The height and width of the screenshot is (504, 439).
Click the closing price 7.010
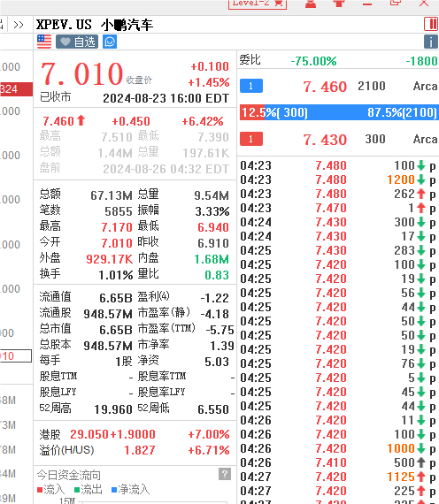pos(82,74)
